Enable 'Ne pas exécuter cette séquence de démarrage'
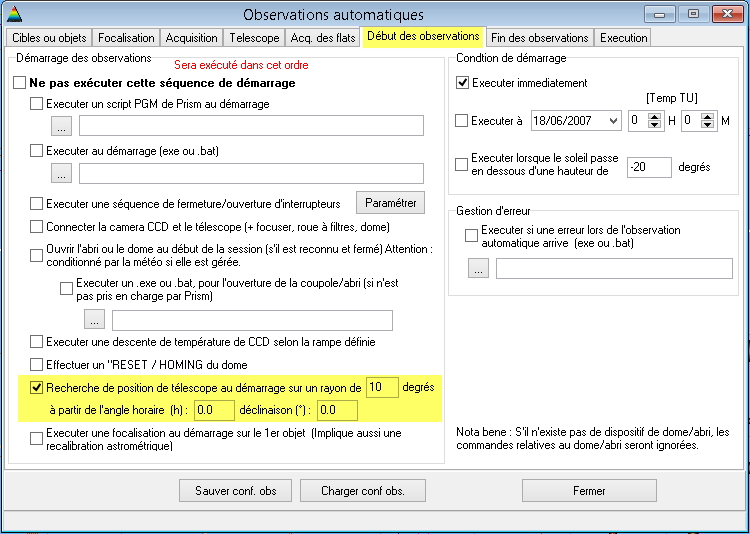Screen dimensions: 750x534 [20, 83]
